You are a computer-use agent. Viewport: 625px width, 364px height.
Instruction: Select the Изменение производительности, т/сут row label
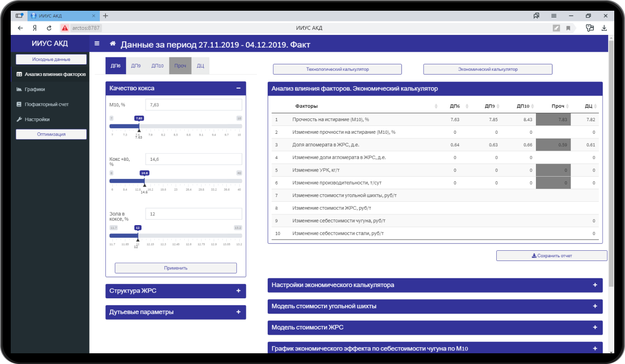[x=337, y=183]
